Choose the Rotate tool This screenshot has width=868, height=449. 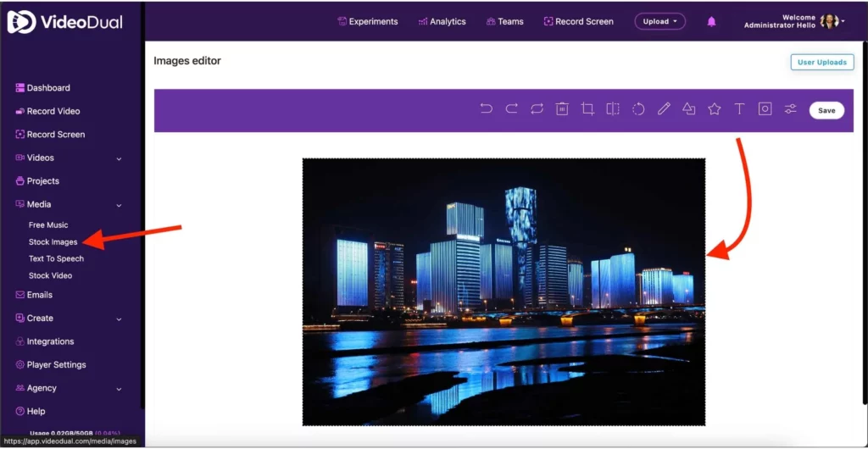coord(638,109)
